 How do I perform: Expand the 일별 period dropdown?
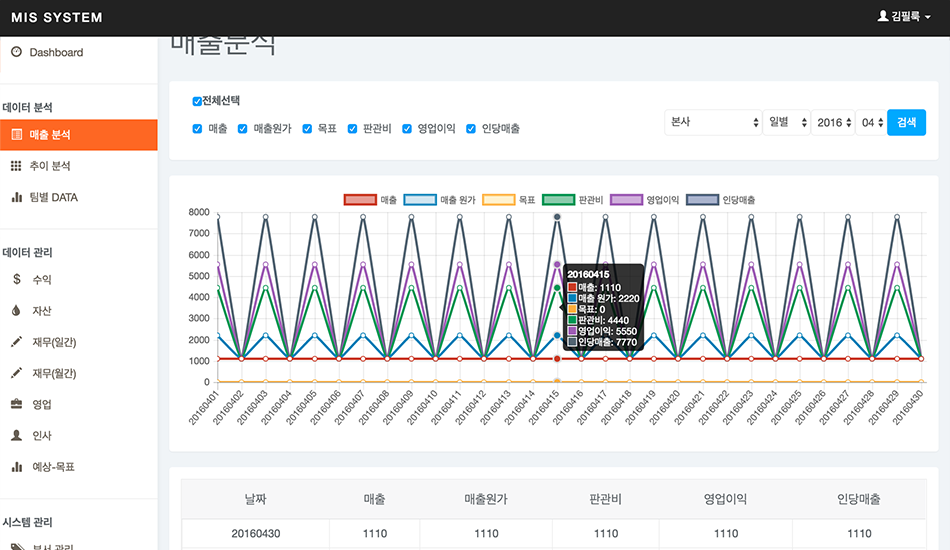tap(785, 122)
